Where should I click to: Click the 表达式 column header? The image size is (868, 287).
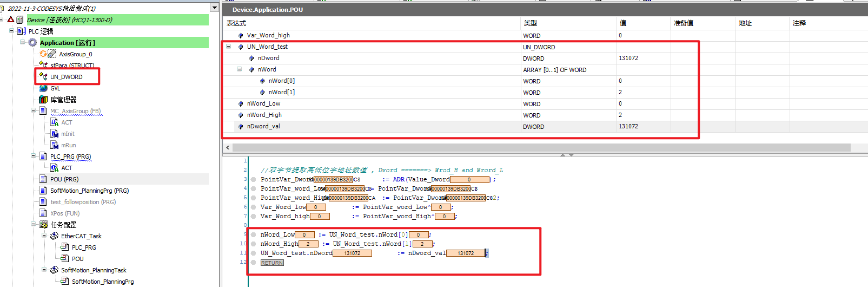click(x=236, y=23)
